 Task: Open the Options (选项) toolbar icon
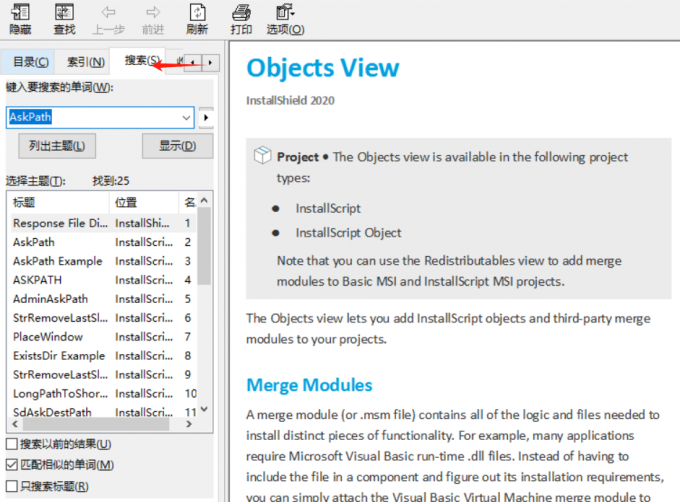(284, 13)
